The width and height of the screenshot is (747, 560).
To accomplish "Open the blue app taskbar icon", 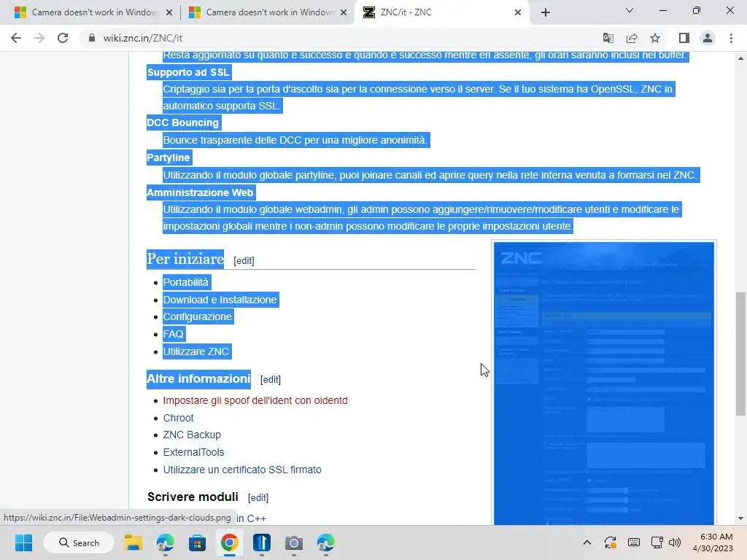I will [x=262, y=542].
